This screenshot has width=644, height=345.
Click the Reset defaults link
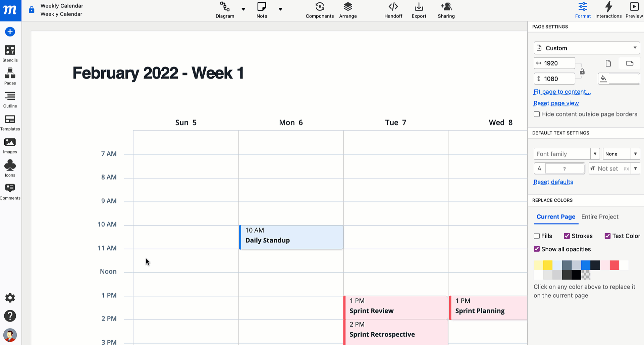[x=553, y=182]
